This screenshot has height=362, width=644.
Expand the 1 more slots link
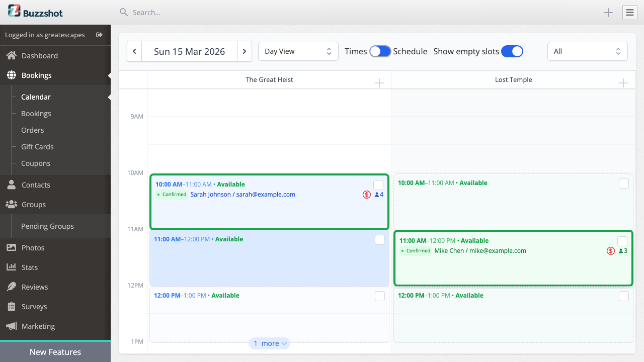point(269,343)
